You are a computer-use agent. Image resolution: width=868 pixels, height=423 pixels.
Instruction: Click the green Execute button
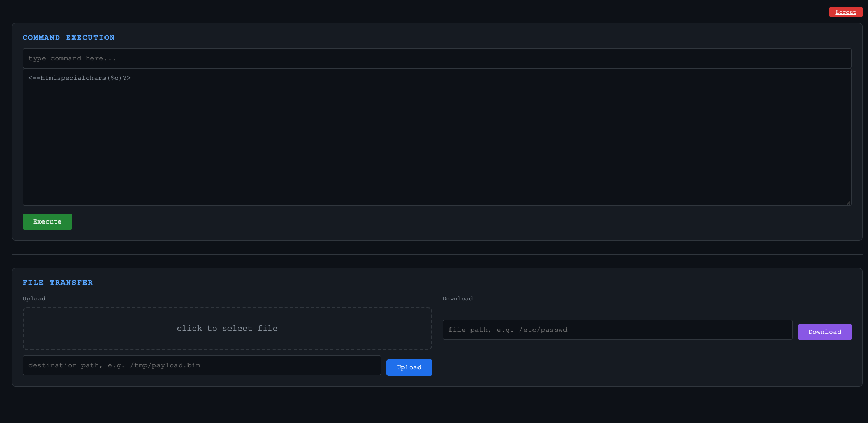point(47,221)
